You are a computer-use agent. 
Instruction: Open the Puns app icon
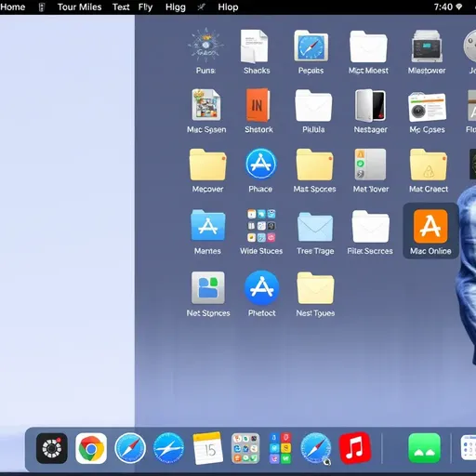tap(205, 46)
